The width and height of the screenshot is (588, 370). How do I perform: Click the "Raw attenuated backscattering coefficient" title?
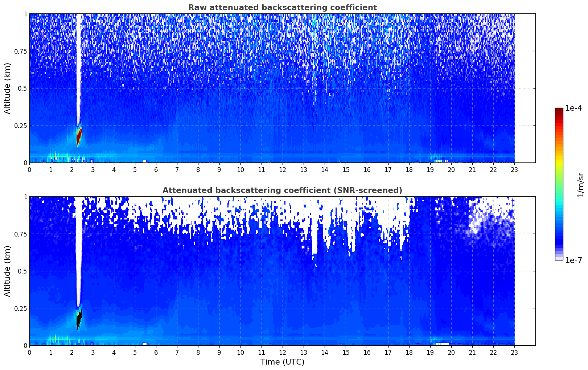click(x=282, y=8)
